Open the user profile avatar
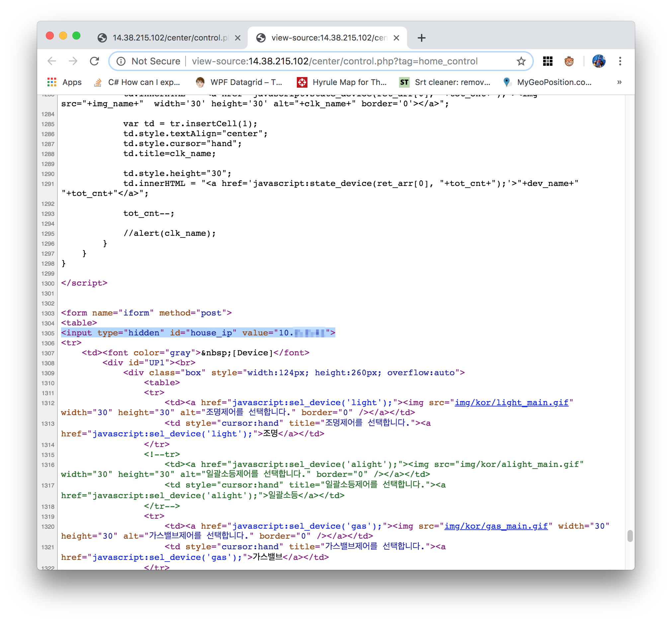This screenshot has width=672, height=623. point(598,61)
